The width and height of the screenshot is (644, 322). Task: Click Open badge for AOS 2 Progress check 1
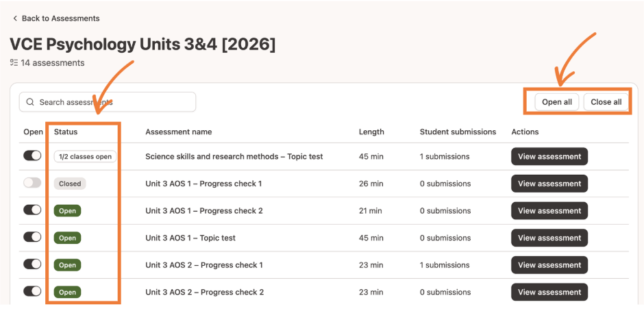[67, 265]
